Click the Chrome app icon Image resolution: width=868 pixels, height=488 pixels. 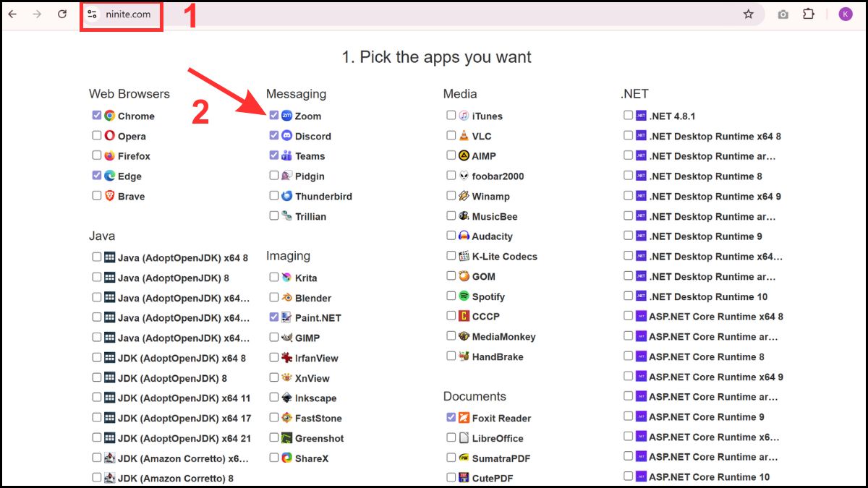(110, 116)
